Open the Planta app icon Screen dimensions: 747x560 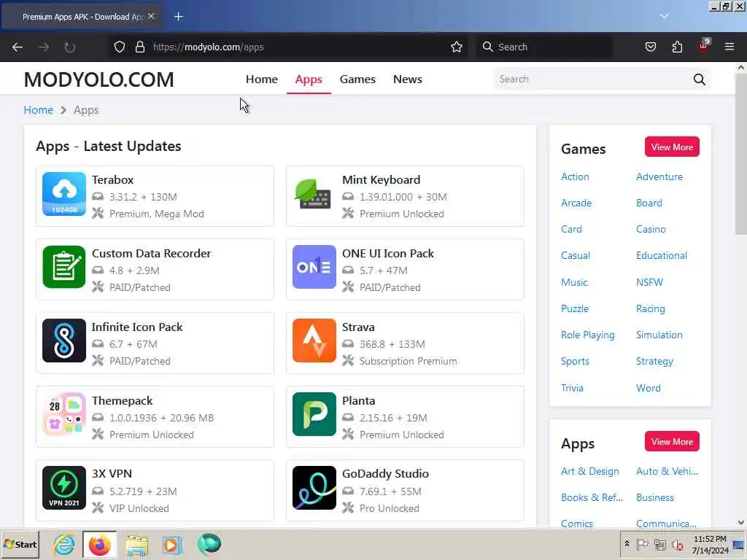pyautogui.click(x=314, y=414)
